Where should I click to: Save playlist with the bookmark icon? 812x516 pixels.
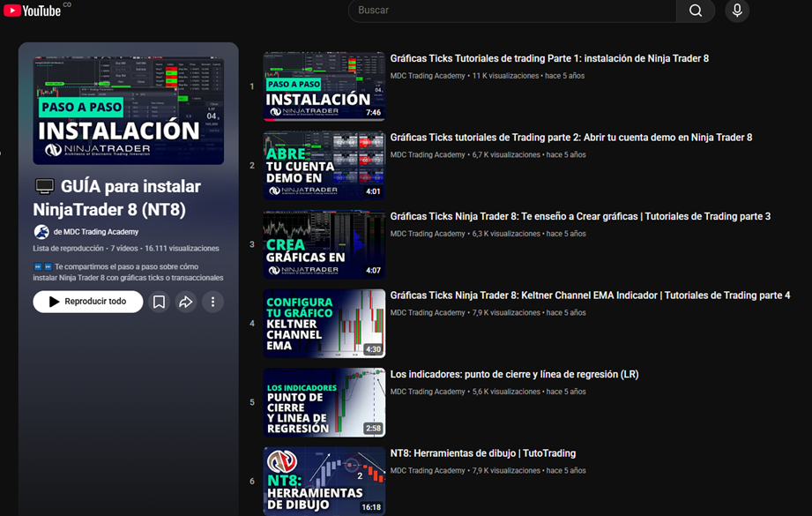159,302
